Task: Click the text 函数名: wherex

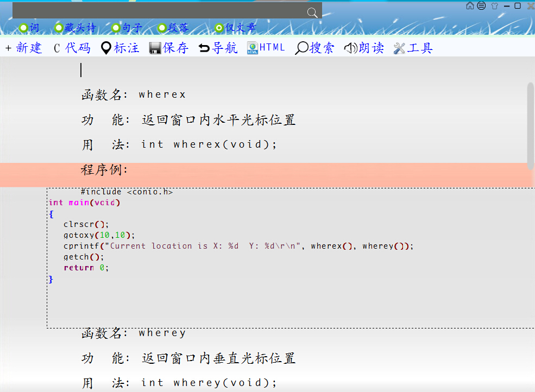Action: 134,94
